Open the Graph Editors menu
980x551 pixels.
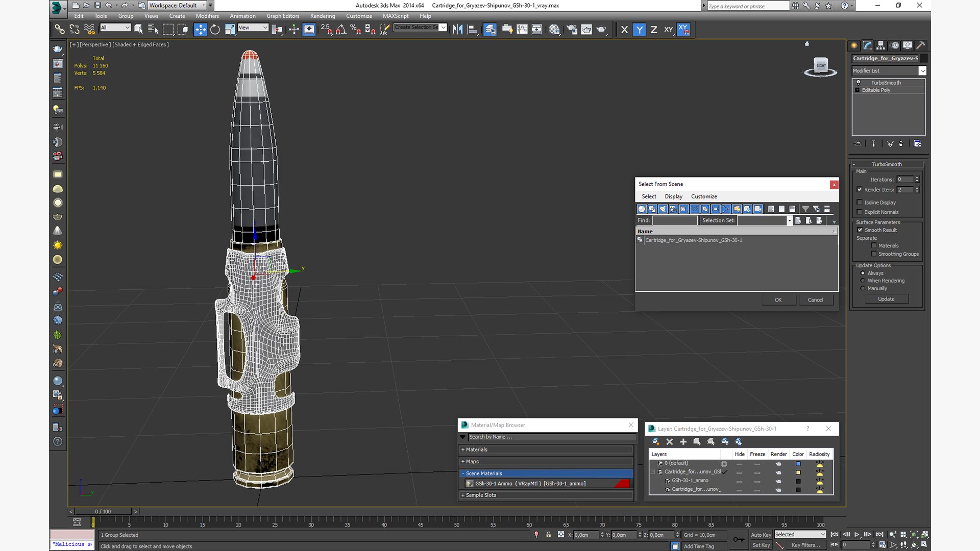click(x=283, y=16)
